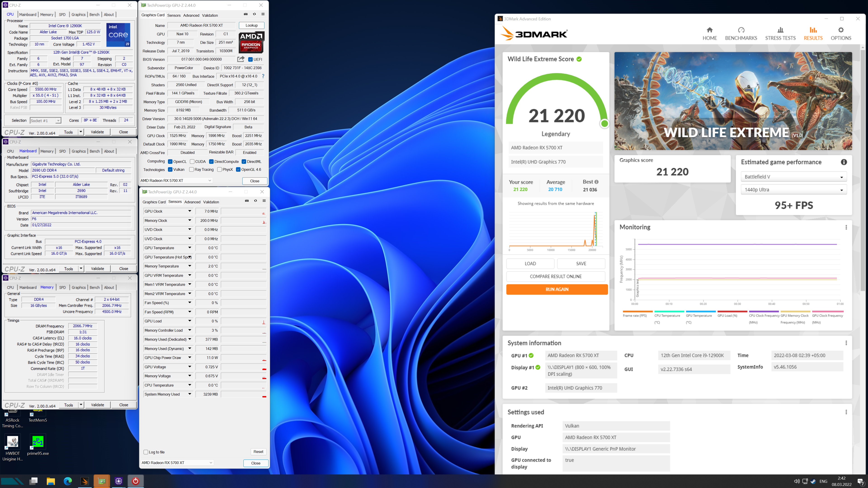
Task: Open the Battlefield V game dropdown
Action: 794,177
